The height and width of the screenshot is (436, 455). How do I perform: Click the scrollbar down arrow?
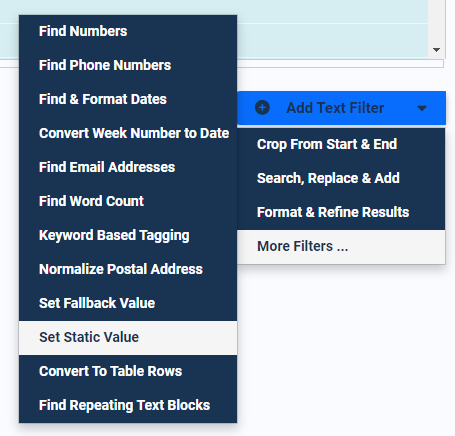(x=436, y=50)
